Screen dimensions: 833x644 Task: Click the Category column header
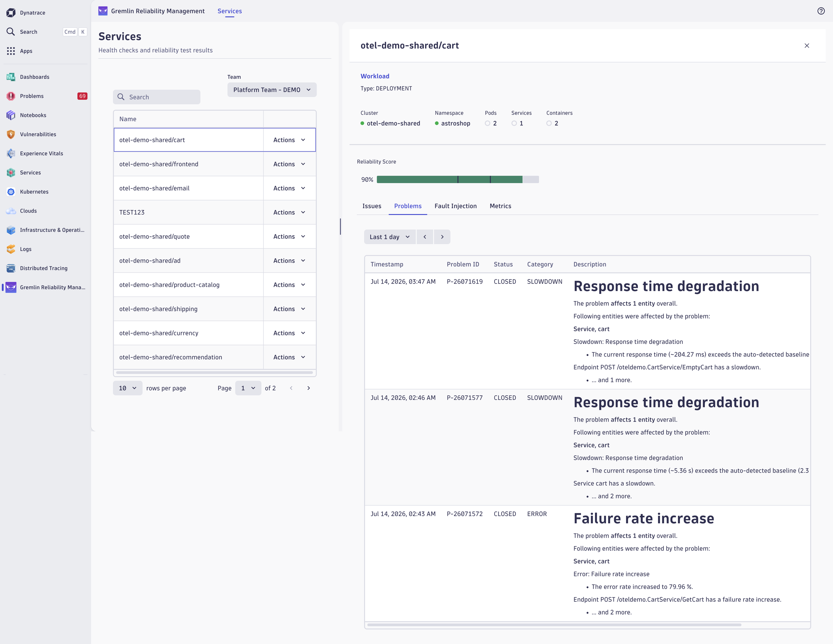pyautogui.click(x=540, y=264)
